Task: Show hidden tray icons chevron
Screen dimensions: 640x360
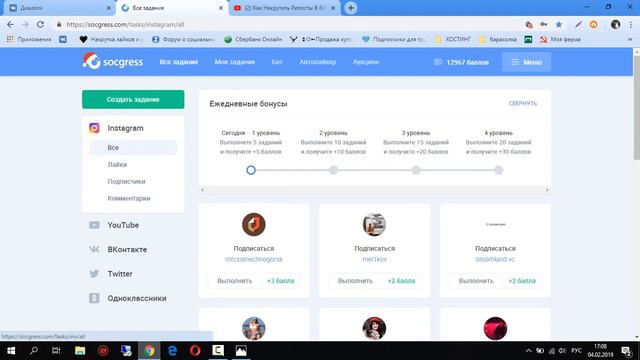Action: coord(529,351)
